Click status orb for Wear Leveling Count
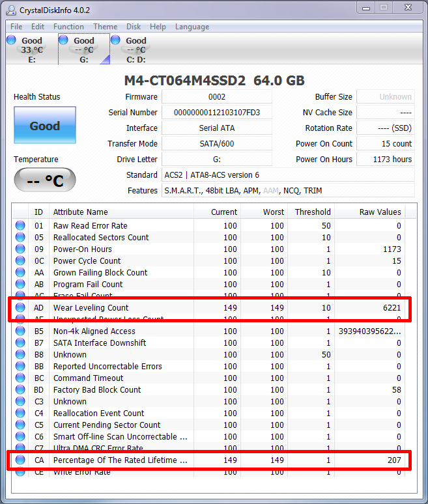The height and width of the screenshot is (504, 428). [20, 307]
